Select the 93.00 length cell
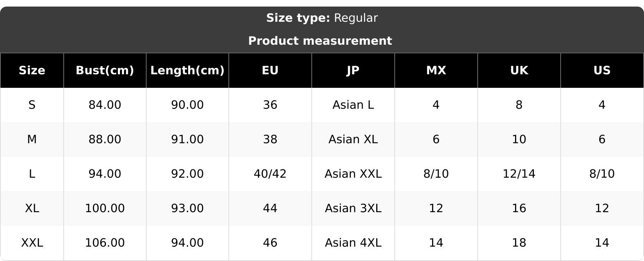This screenshot has height=261, width=644. pos(187,208)
